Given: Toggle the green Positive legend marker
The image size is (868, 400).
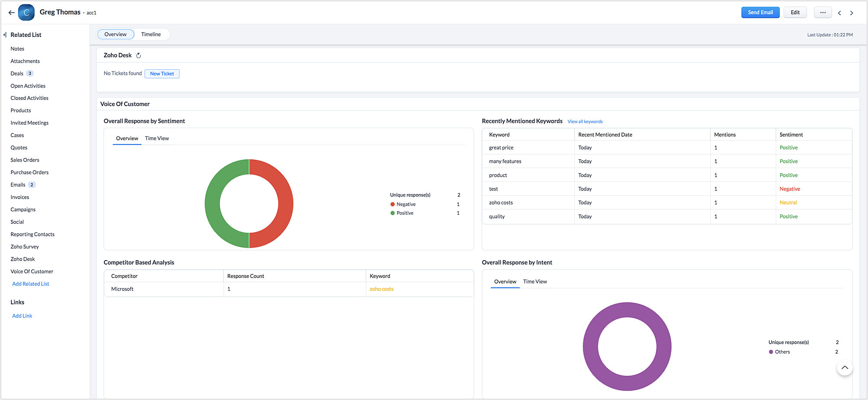Looking at the screenshot, I should coord(392,213).
